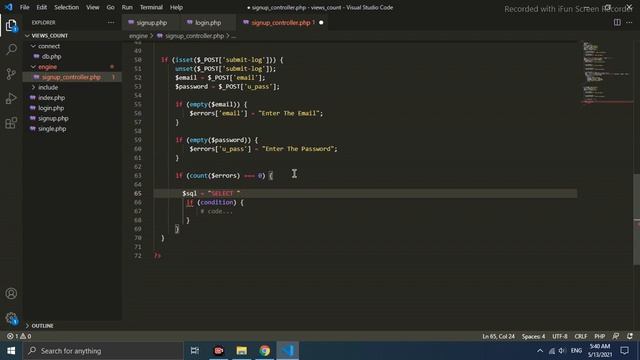Switch to the login.php tab
640x360 pixels.
(207, 23)
